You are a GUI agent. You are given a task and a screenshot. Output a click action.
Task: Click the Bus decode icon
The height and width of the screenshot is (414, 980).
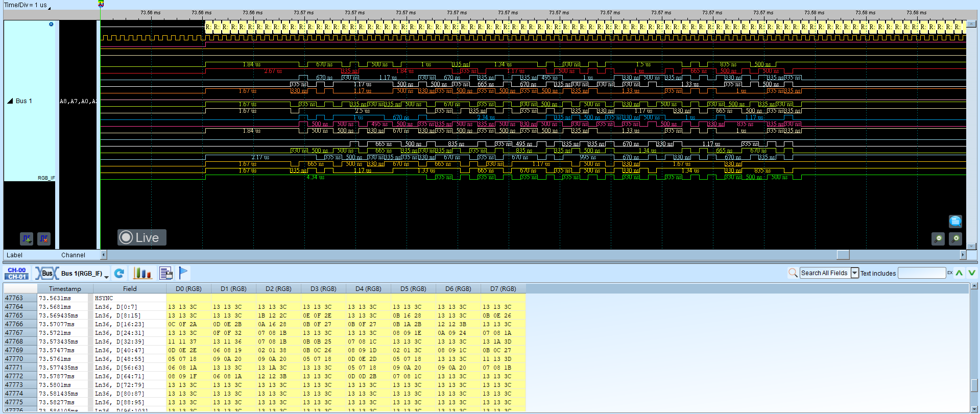[x=46, y=273]
